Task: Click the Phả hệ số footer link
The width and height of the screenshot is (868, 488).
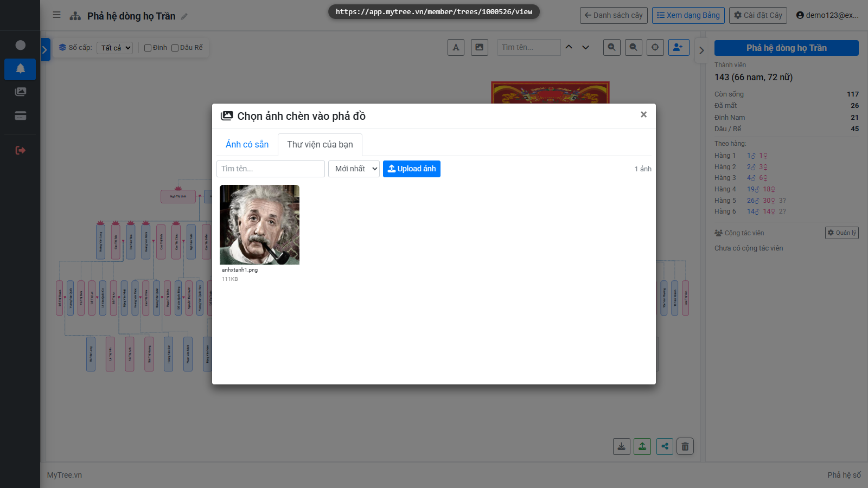Action: tap(844, 475)
